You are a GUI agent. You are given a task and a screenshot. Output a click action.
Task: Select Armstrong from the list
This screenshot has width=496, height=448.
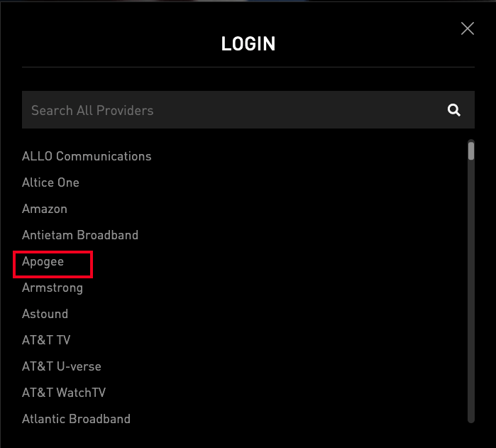(x=53, y=288)
